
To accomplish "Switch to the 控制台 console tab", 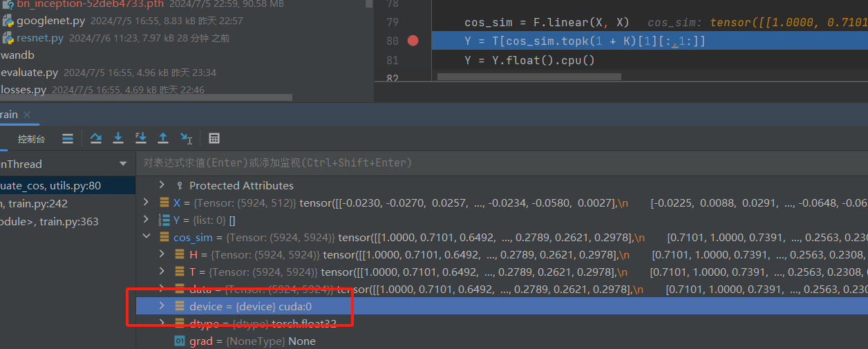I will (31, 139).
